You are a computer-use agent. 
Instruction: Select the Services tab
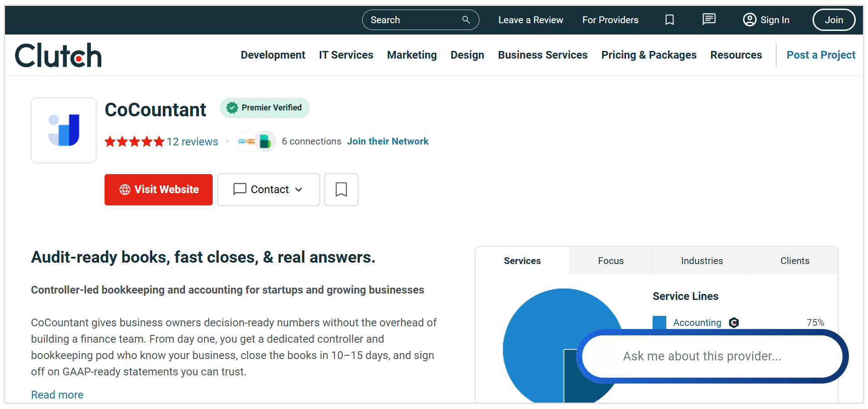[522, 261]
